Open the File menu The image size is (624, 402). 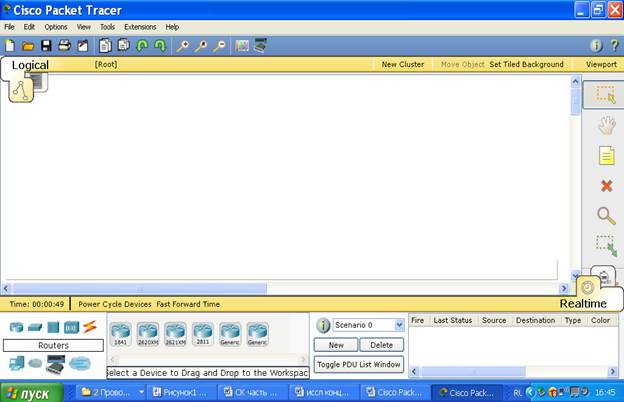click(x=9, y=27)
